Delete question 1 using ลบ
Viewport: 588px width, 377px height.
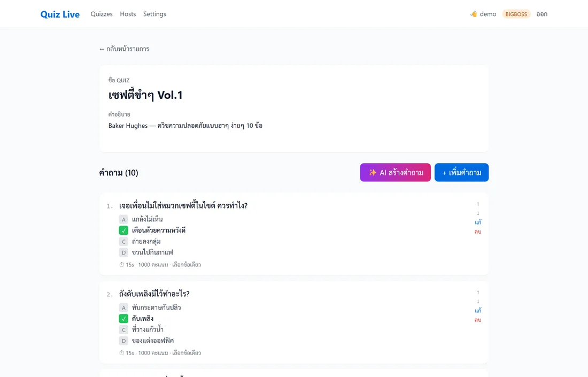(x=478, y=232)
